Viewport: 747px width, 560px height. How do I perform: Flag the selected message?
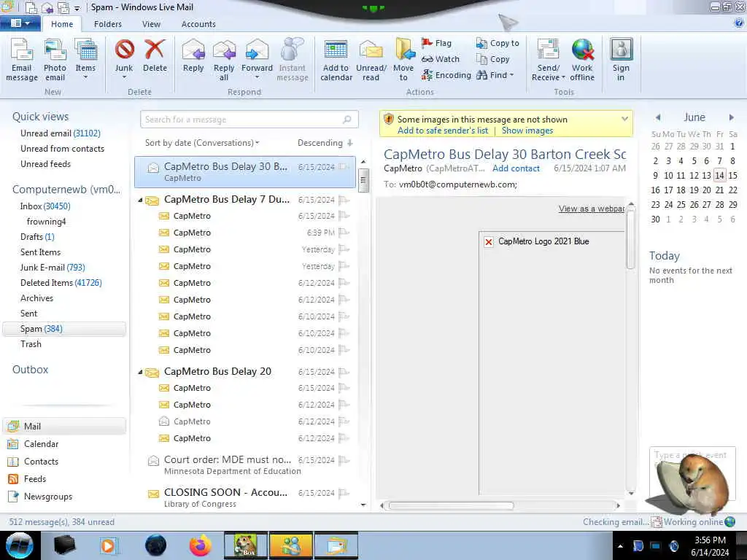tap(436, 43)
